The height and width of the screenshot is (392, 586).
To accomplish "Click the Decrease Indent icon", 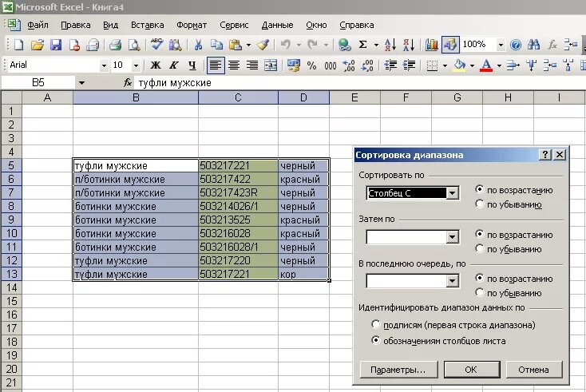I will [x=390, y=65].
